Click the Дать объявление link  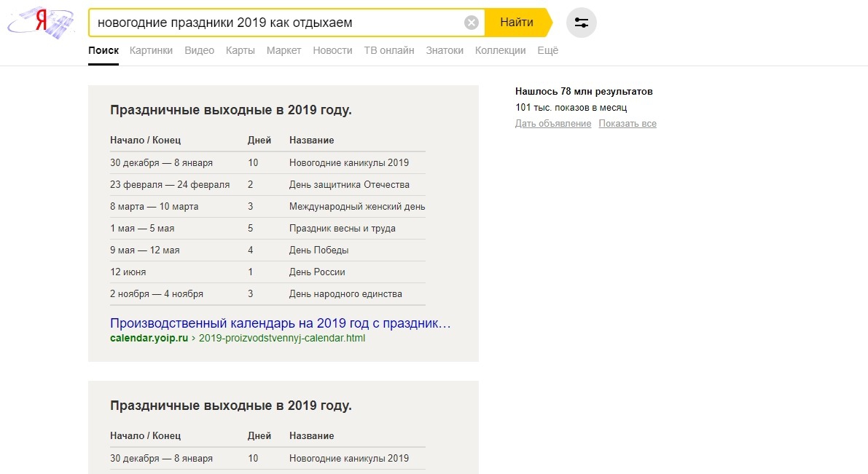pyautogui.click(x=552, y=124)
